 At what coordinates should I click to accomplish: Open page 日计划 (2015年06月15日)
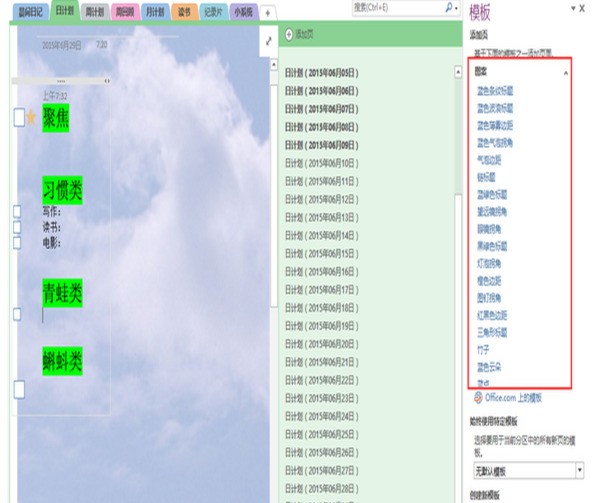(322, 254)
